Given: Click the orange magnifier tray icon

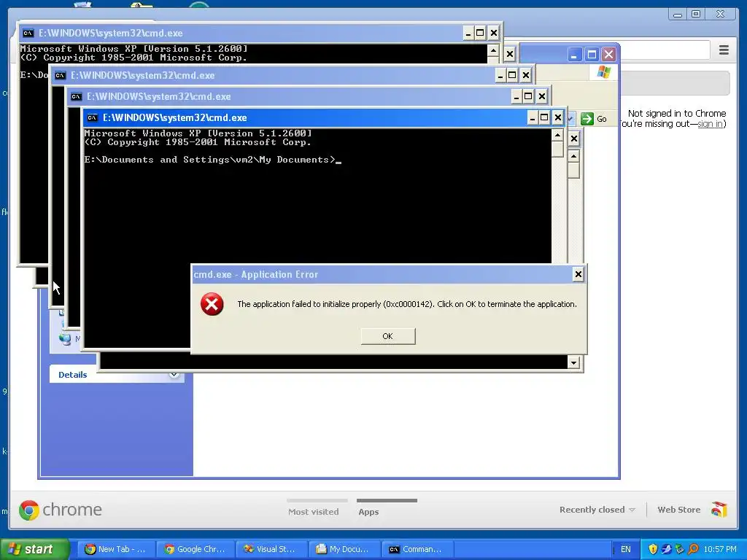Looking at the screenshot, I should [x=693, y=549].
